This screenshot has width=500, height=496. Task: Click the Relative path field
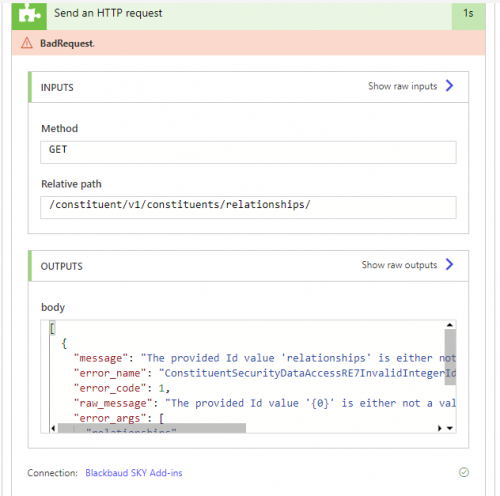tap(248, 207)
